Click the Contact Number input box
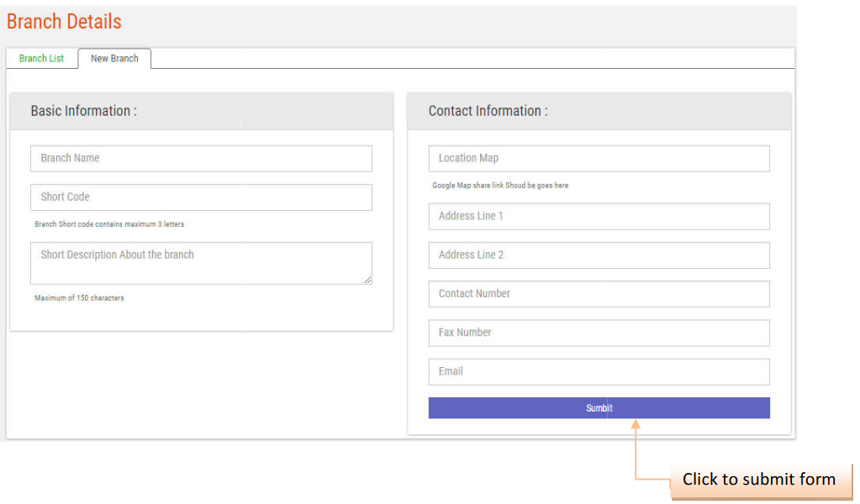Image resolution: width=860 pixels, height=504 pixels. click(x=599, y=294)
